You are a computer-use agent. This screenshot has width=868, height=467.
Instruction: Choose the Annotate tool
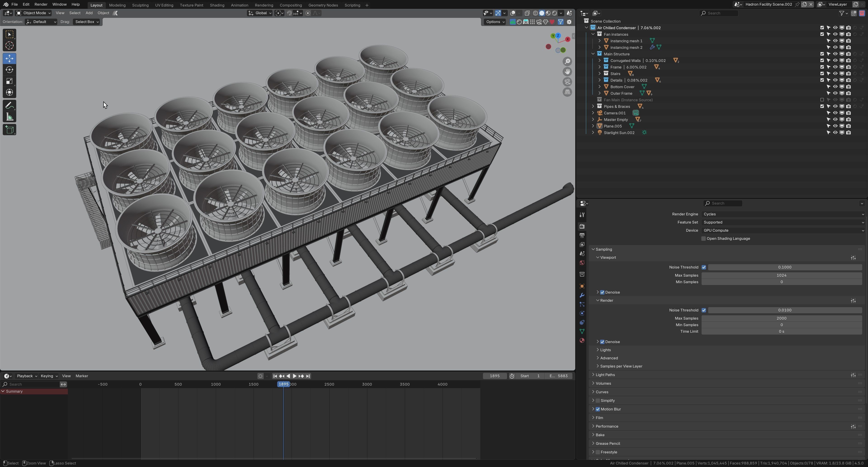(x=9, y=106)
